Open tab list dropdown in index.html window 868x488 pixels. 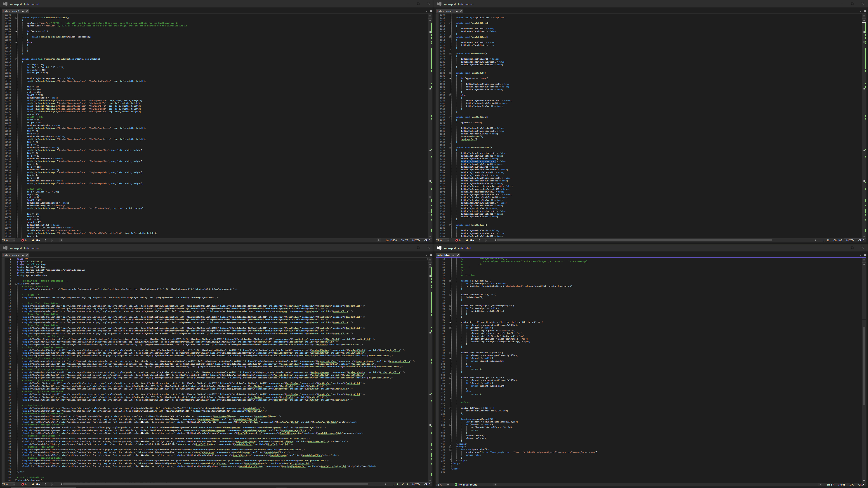(x=861, y=255)
